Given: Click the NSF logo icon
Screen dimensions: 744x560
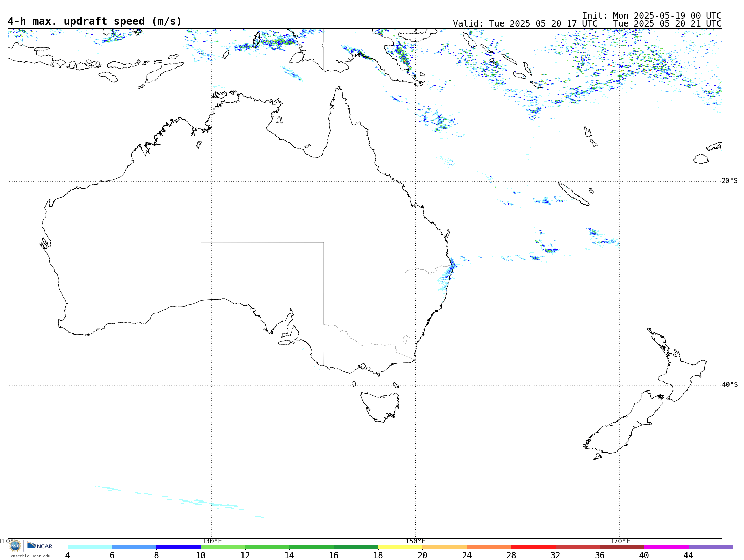Looking at the screenshot, I should click(x=15, y=546).
